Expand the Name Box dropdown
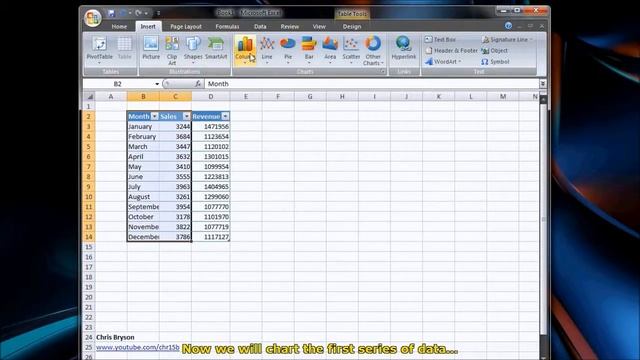This screenshot has height=360, width=640. (x=157, y=84)
